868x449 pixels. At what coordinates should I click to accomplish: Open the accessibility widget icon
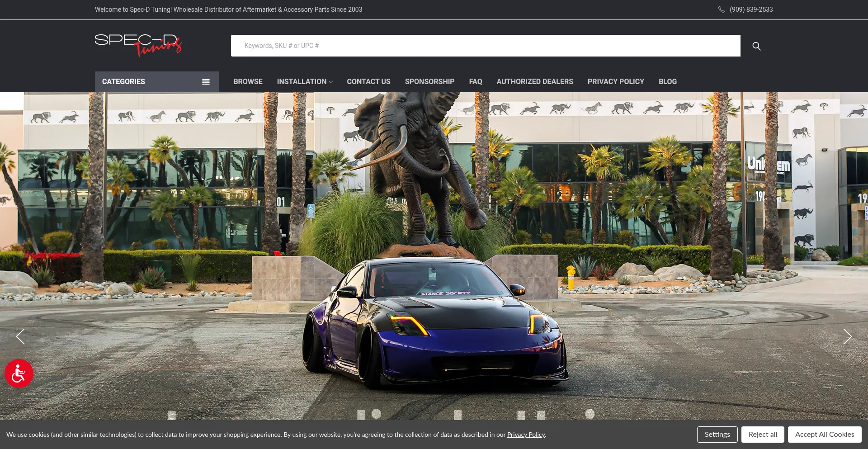pos(19,373)
